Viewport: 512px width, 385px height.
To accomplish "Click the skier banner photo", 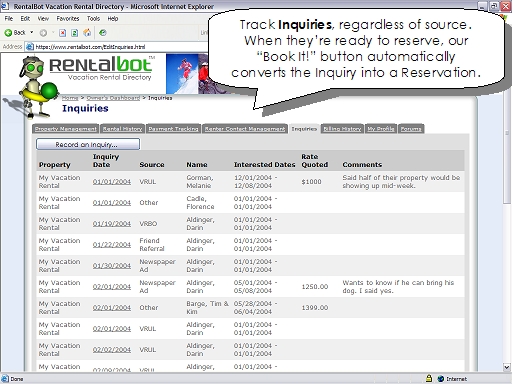I will pos(182,74).
